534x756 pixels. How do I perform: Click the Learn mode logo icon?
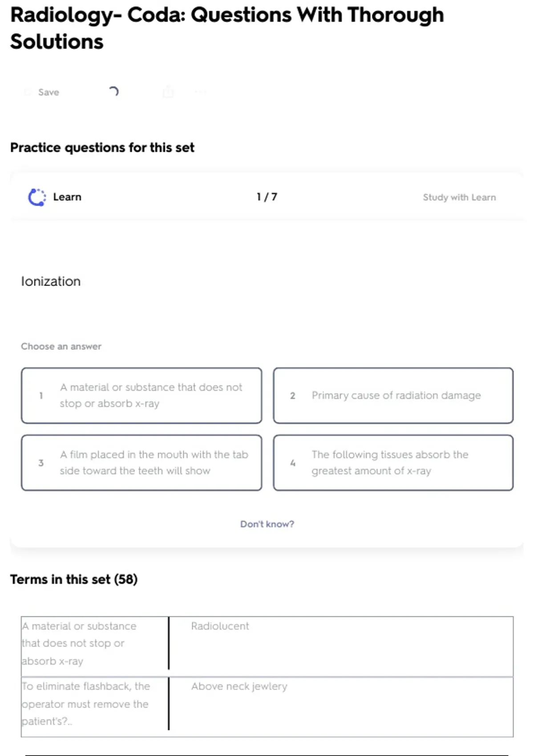pos(37,197)
